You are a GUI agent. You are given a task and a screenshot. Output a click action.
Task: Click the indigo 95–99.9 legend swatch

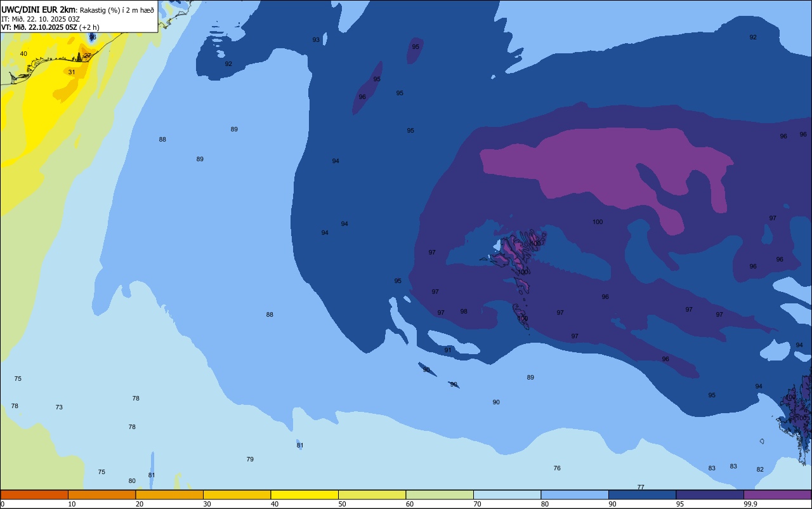point(710,494)
